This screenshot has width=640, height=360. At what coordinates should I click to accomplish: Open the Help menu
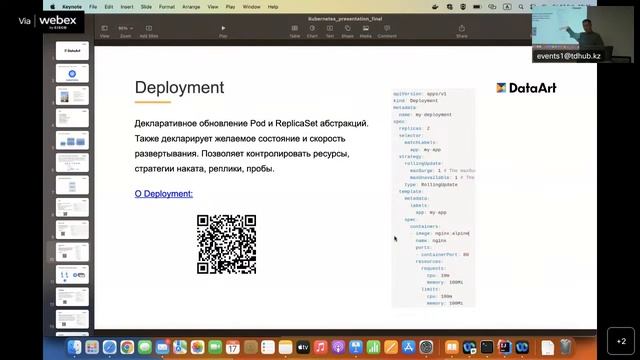273,7
